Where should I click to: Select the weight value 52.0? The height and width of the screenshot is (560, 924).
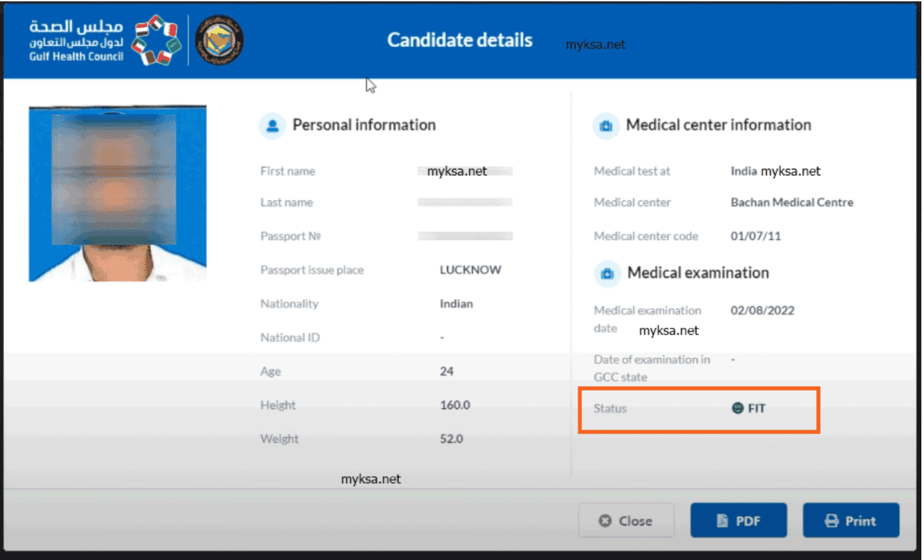[x=452, y=439]
